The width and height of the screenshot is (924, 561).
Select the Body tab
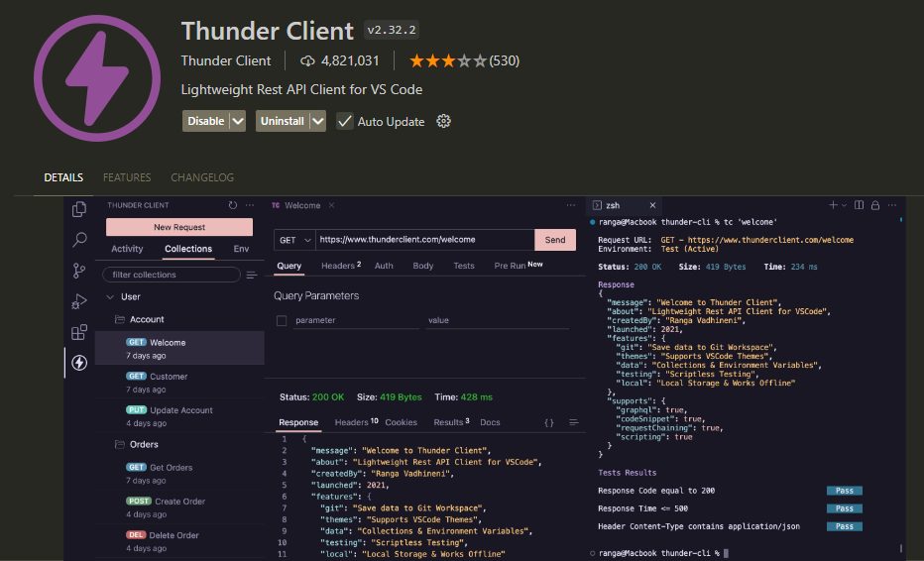(423, 266)
